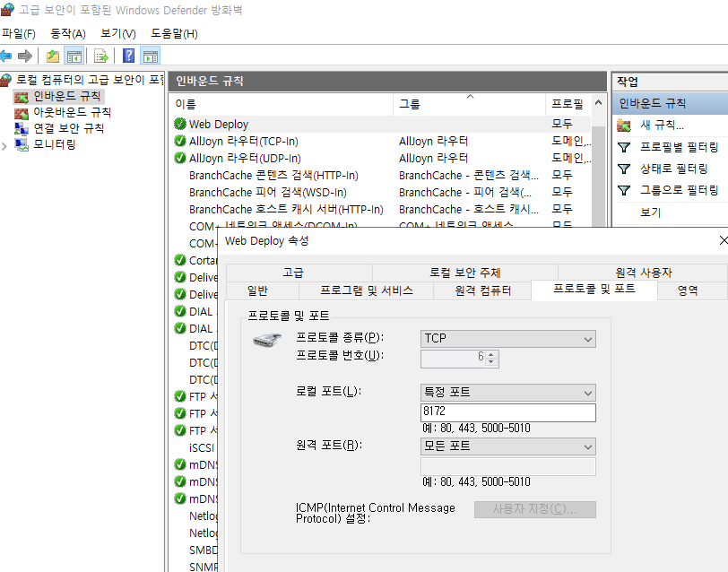This screenshot has height=572, width=728.
Task: Click the Outbound Rules (아웃바운드 규칙) tree icon
Action: click(22, 113)
